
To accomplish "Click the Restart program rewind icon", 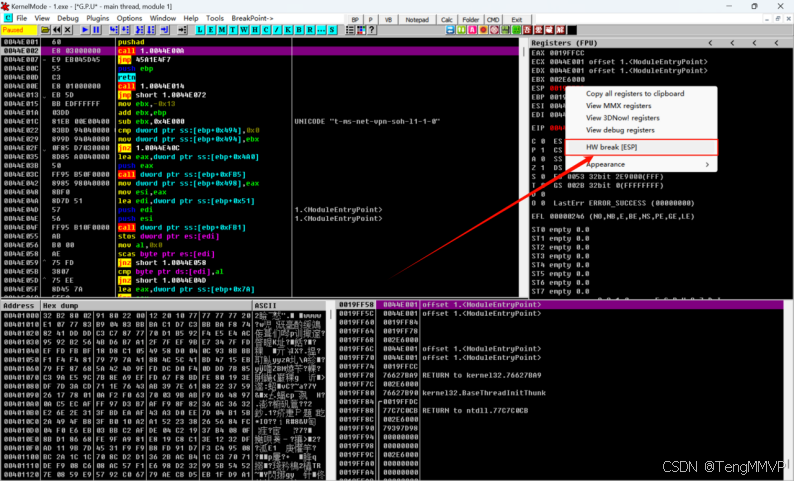I will click(56, 30).
